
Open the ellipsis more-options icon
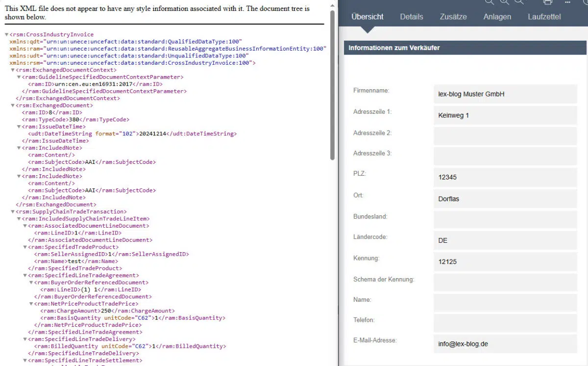click(x=567, y=3)
